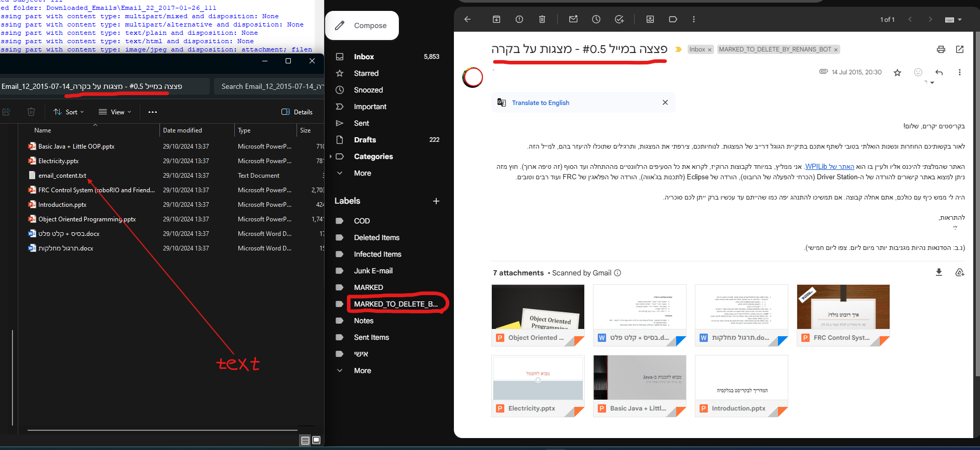Switch to details list view icon
This screenshot has width=980, height=450.
click(x=305, y=440)
